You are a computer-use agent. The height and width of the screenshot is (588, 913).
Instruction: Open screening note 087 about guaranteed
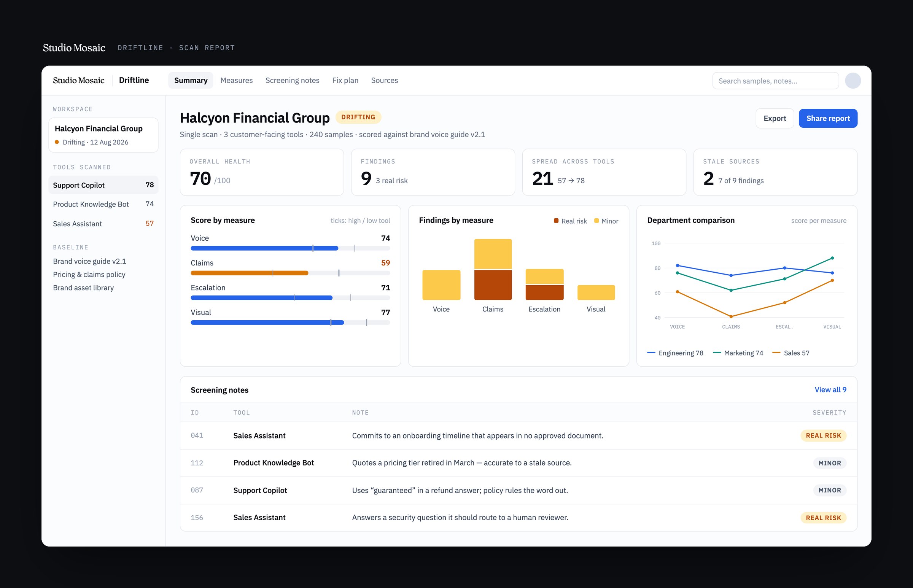518,490
